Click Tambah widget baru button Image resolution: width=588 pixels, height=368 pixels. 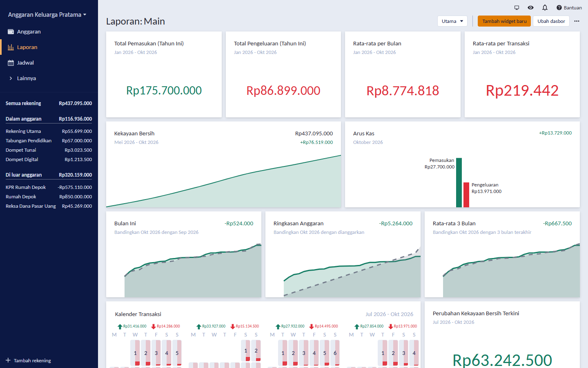click(504, 21)
